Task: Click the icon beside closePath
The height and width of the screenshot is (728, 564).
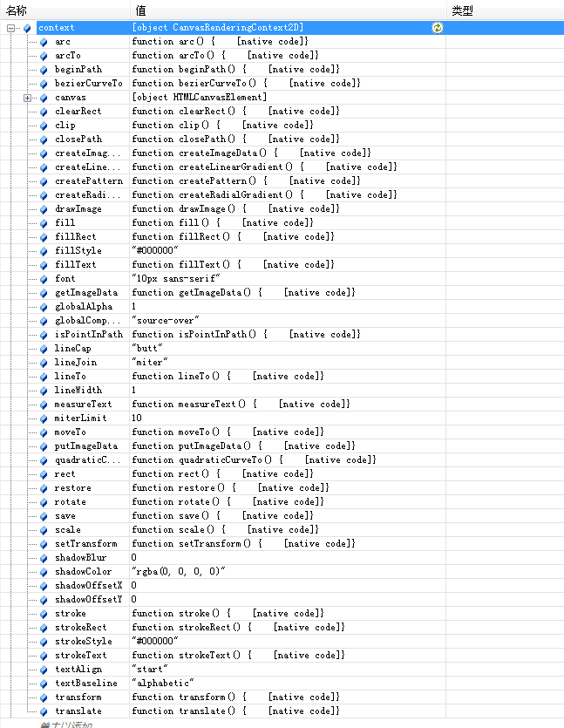Action: click(x=44, y=139)
